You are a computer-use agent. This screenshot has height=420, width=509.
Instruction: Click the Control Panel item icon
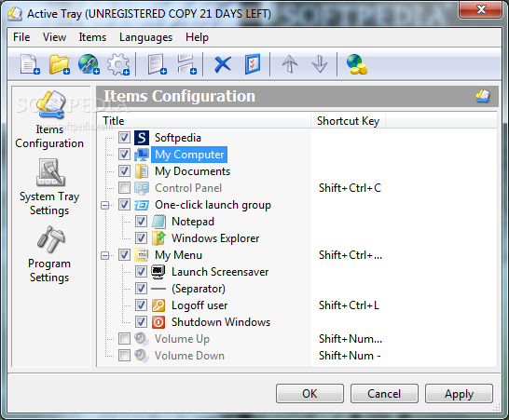coord(142,188)
